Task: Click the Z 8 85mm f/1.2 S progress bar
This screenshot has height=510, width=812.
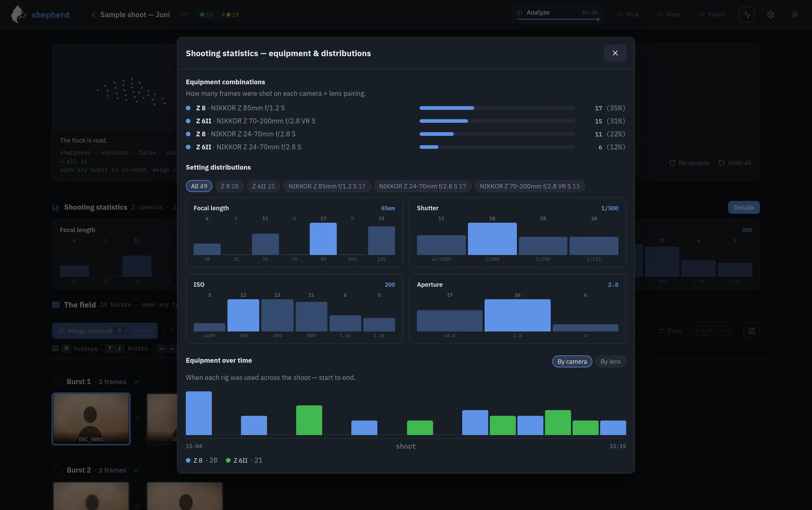Action: pos(497,108)
